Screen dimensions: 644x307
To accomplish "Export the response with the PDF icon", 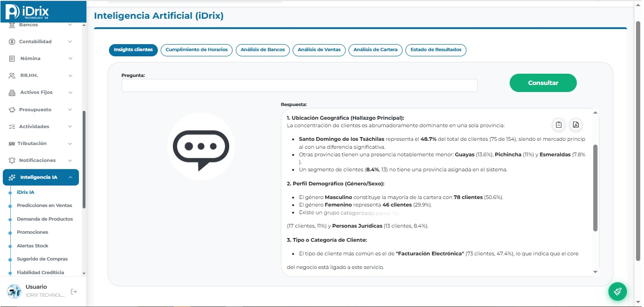I will [576, 124].
